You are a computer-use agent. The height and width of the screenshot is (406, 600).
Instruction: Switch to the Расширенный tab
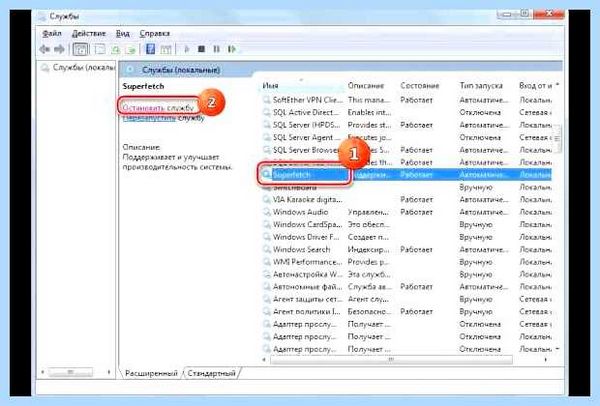(151, 373)
